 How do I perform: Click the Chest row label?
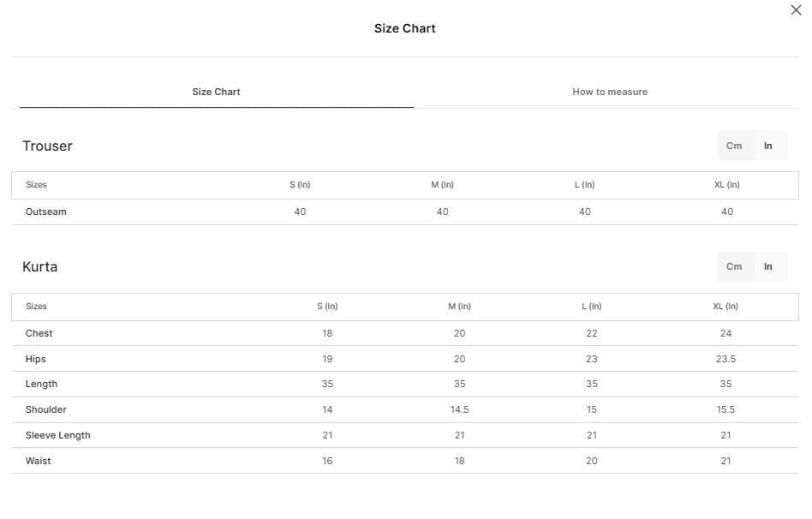tap(39, 333)
